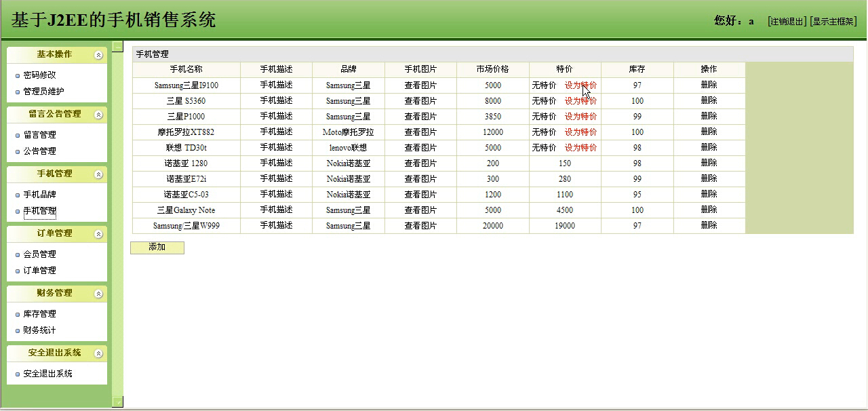Select 手机管理 link in the sidebar
Image resolution: width=868 pixels, height=411 pixels.
coord(39,211)
